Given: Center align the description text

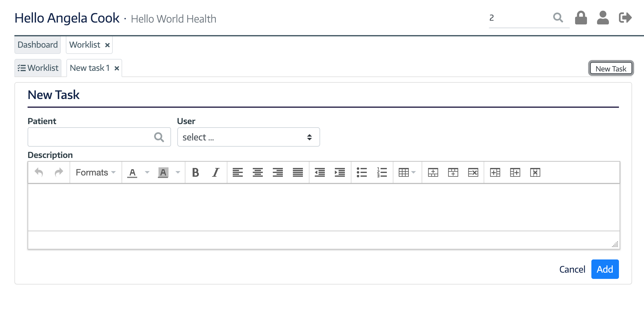Looking at the screenshot, I should tap(257, 172).
